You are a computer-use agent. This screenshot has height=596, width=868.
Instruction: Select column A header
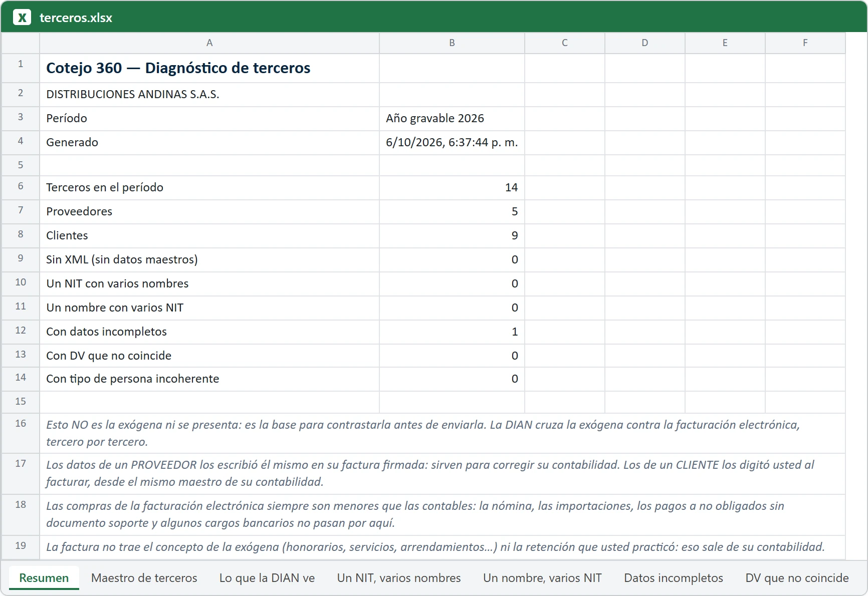coord(209,43)
